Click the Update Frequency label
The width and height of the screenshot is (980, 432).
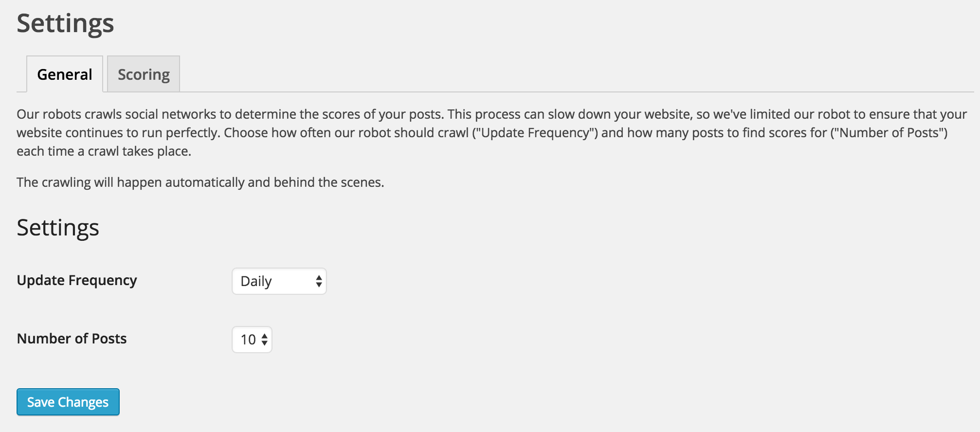point(77,281)
